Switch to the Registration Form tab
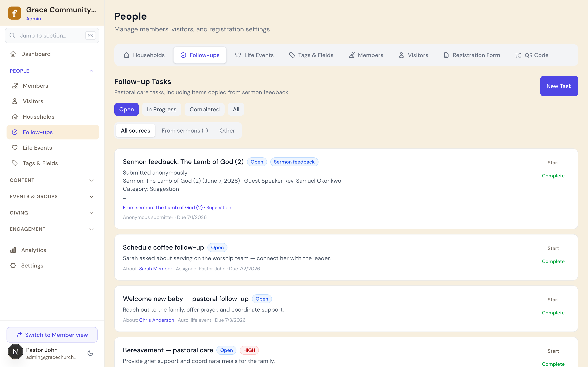The image size is (588, 367). click(472, 55)
